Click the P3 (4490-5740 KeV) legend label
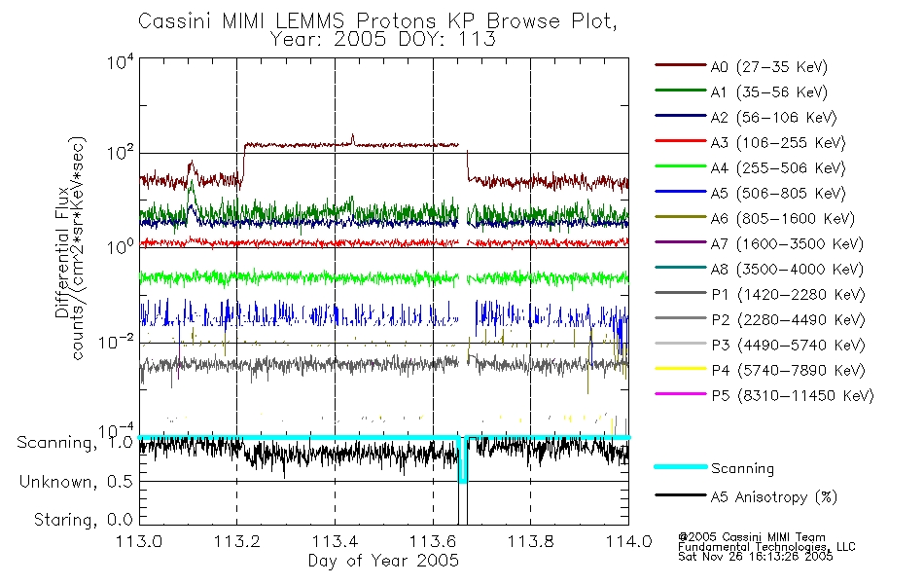 point(788,346)
